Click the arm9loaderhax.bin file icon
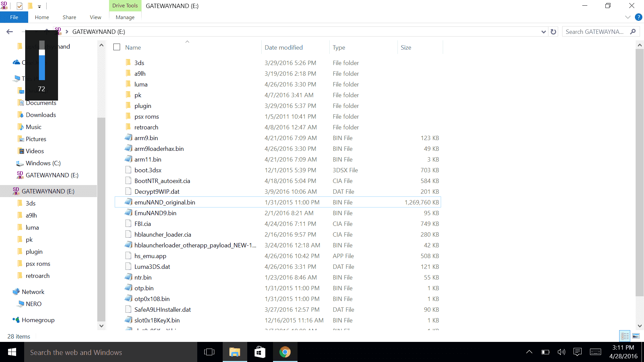The width and height of the screenshot is (644, 362). pos(128,148)
